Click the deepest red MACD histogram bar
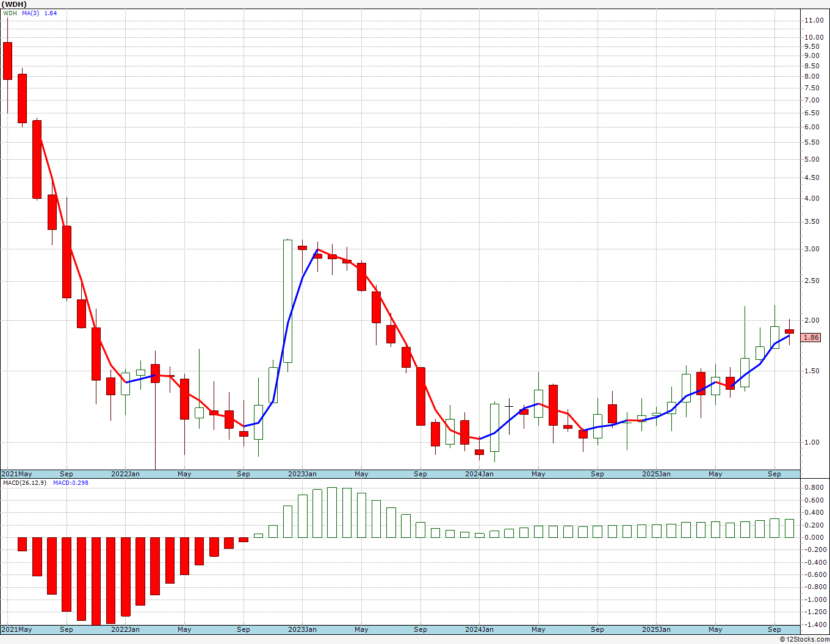Viewport: 830px width, 644px height. [x=96, y=582]
